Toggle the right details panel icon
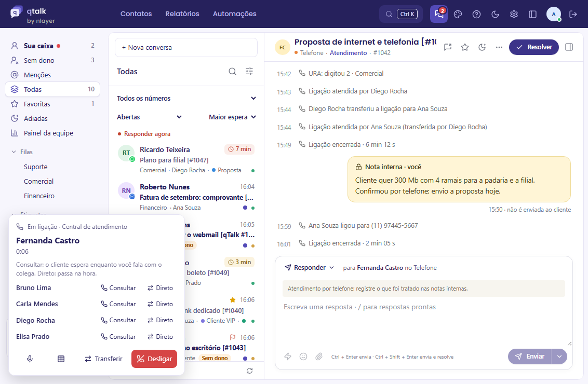The image size is (588, 384). [x=569, y=47]
